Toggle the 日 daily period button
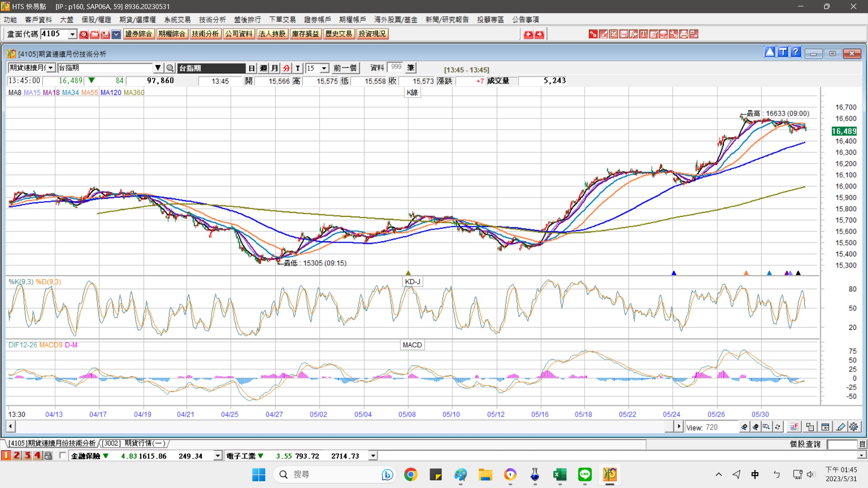Screen dimensions: 868x488 click(x=252, y=68)
